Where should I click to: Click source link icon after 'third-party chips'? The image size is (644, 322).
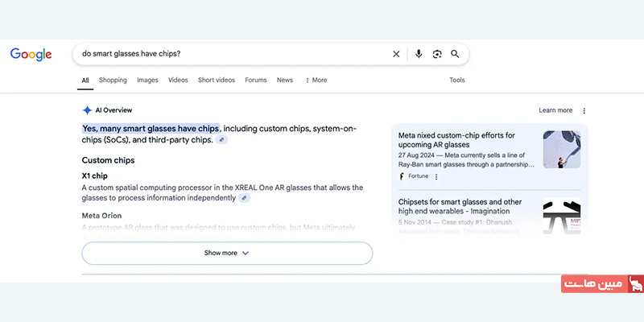[221, 140]
